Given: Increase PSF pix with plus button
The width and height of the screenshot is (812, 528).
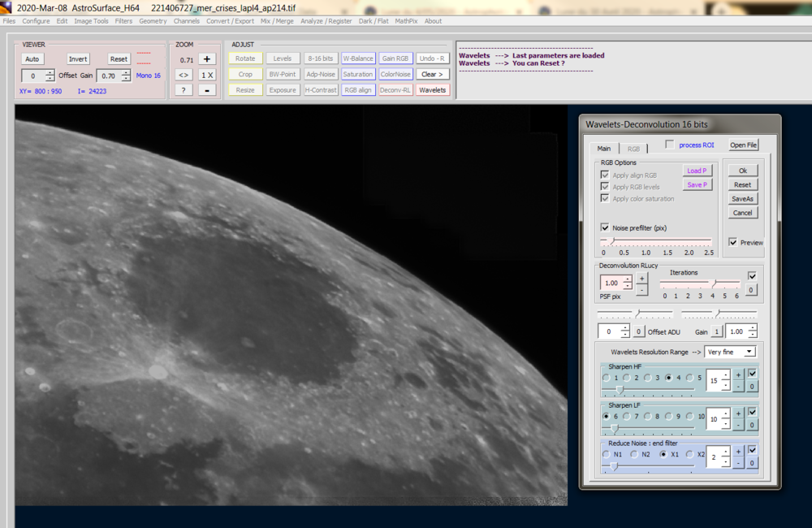Looking at the screenshot, I should 641,279.
